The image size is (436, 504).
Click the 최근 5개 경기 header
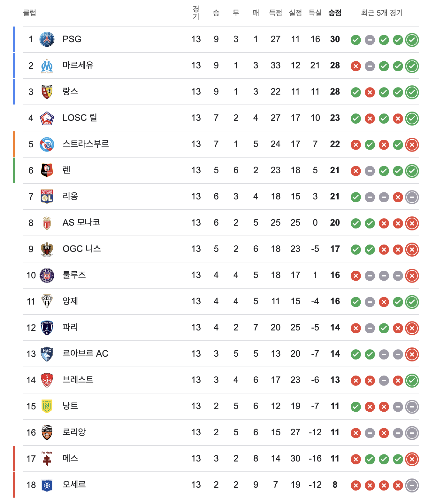pyautogui.click(x=382, y=13)
